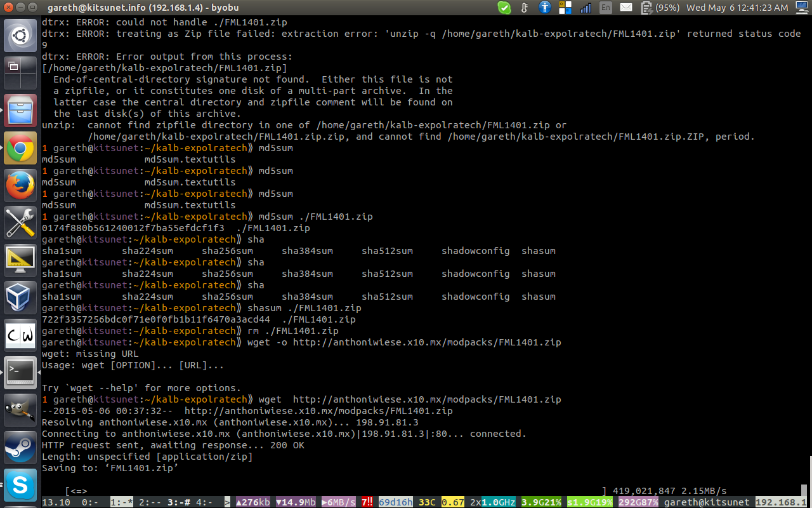The width and height of the screenshot is (812, 508).
Task: Launch Steam from the launcher
Action: [x=20, y=448]
